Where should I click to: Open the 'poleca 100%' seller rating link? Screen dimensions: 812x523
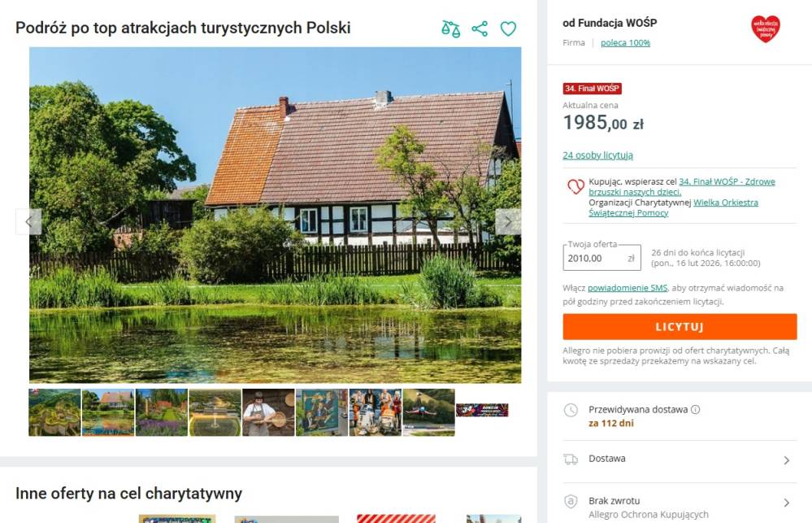click(x=625, y=42)
